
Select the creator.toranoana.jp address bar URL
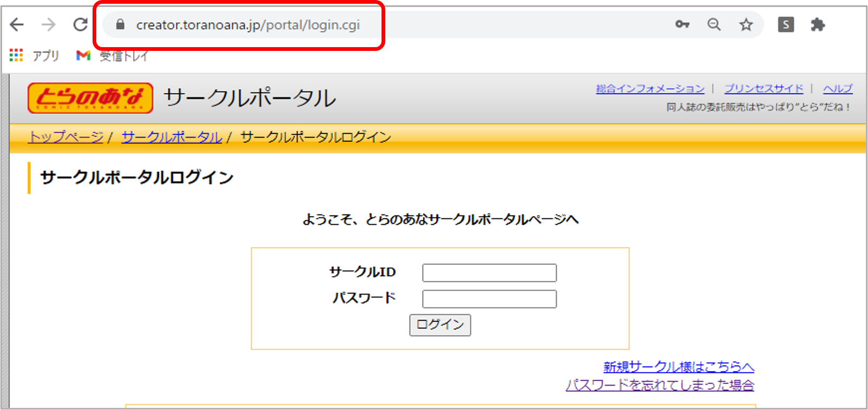(248, 25)
